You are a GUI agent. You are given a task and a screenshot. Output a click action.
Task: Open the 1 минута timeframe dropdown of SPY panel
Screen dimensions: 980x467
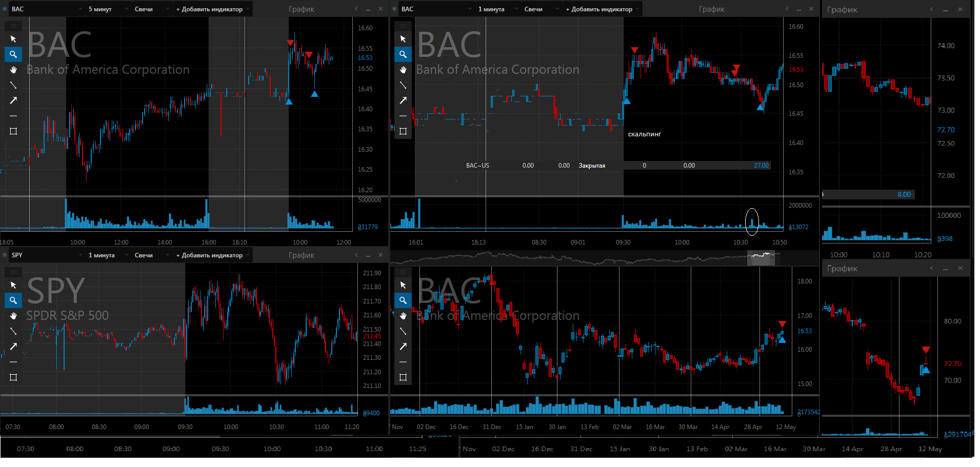pos(108,255)
